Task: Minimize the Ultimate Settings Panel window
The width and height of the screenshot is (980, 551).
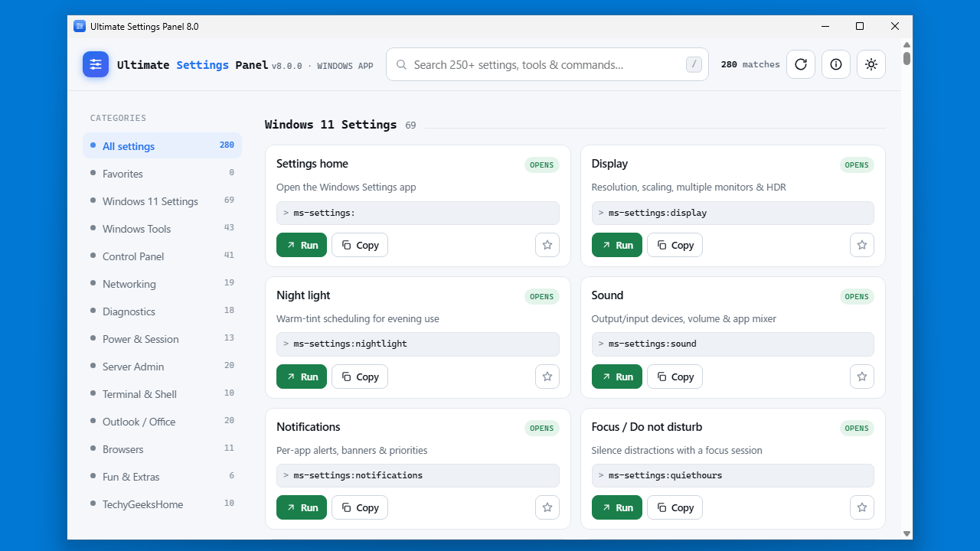Action: 825,26
